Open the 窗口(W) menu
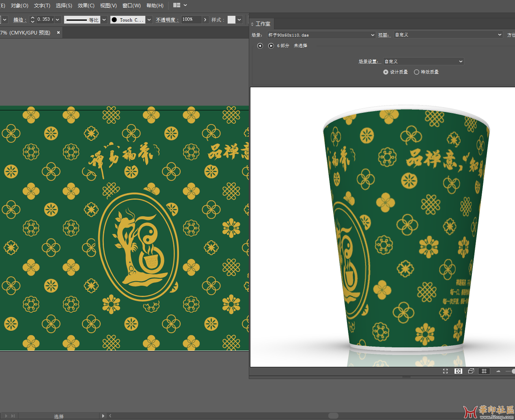515x420 pixels. (x=131, y=5)
